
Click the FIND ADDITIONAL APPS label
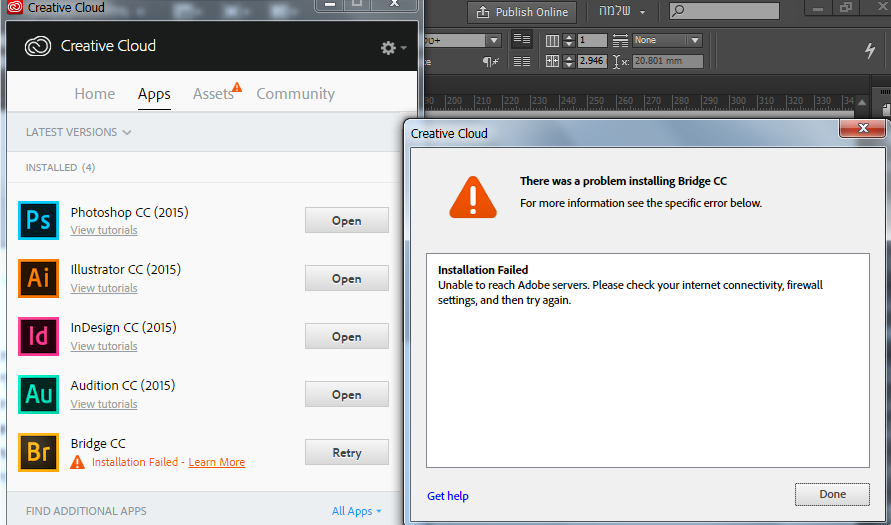point(86,511)
